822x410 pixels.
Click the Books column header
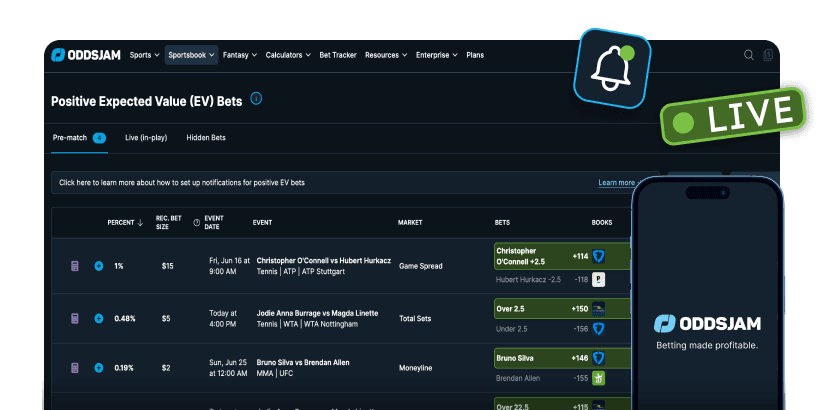602,222
